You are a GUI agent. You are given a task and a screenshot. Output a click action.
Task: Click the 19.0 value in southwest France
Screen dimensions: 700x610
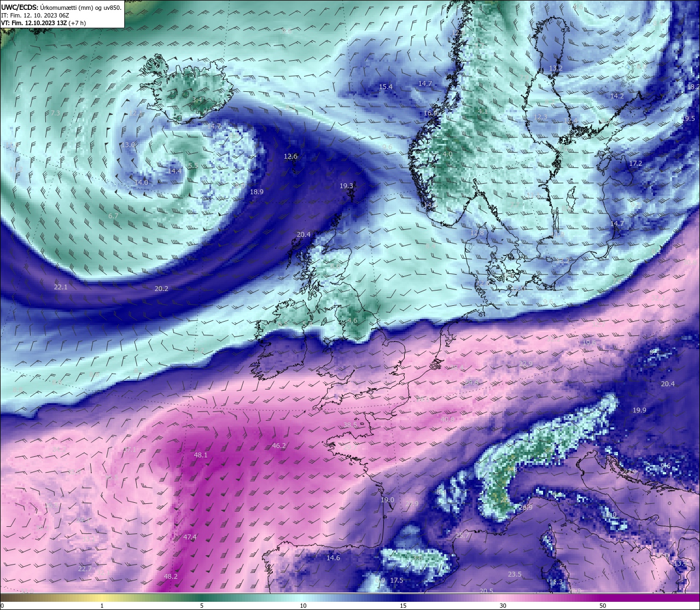387,500
